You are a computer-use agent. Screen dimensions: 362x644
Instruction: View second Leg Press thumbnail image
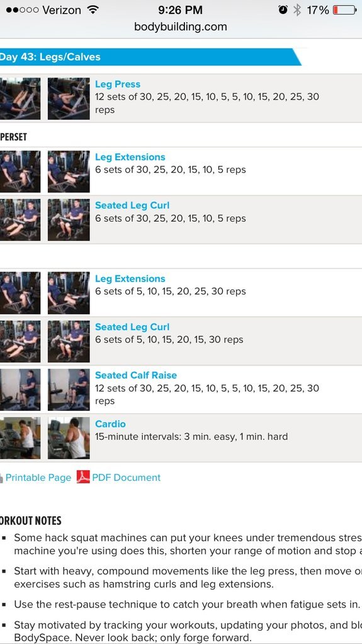[69, 98]
